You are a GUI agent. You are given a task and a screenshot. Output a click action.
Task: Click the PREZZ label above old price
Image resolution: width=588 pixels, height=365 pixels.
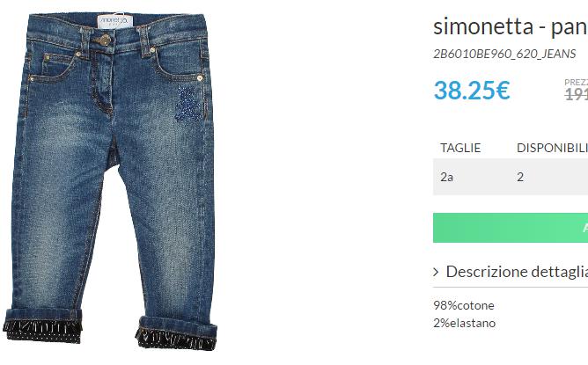tap(577, 83)
